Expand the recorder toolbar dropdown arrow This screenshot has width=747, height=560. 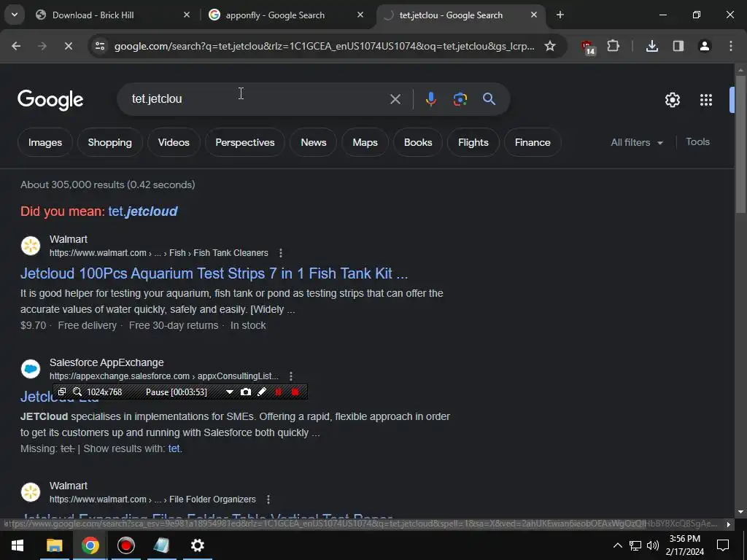[230, 392]
